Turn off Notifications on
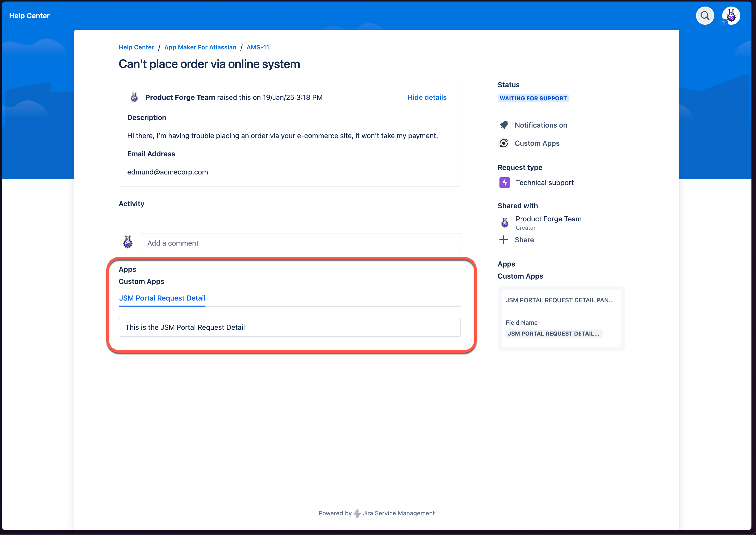Screen dimensions: 756x535 coord(541,125)
